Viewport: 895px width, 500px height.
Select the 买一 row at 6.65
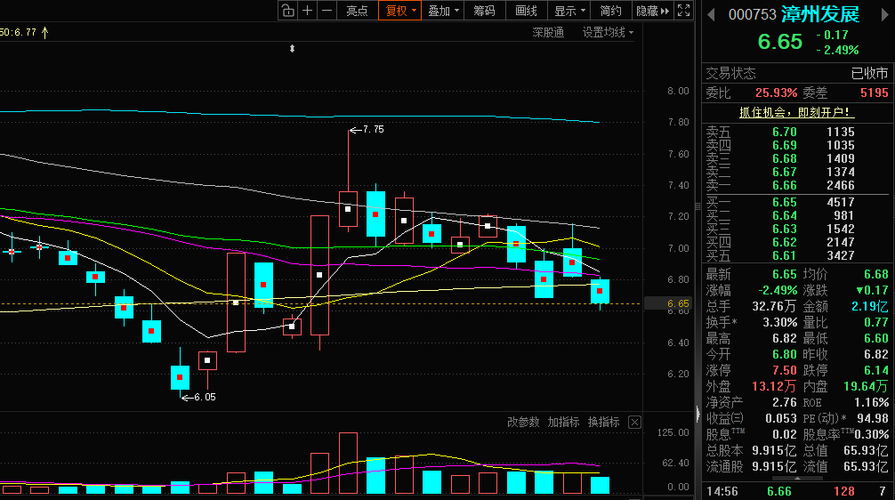(x=797, y=202)
